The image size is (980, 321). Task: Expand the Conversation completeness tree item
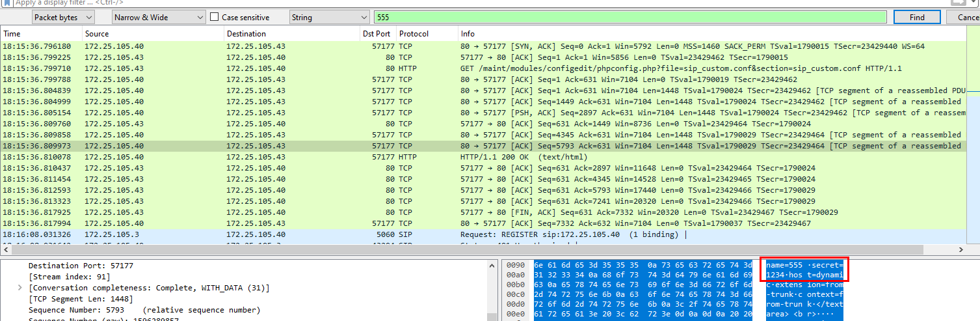20,288
